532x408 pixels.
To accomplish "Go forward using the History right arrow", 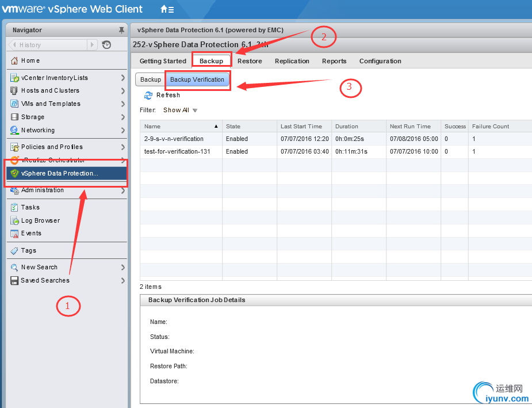I will click(x=92, y=45).
